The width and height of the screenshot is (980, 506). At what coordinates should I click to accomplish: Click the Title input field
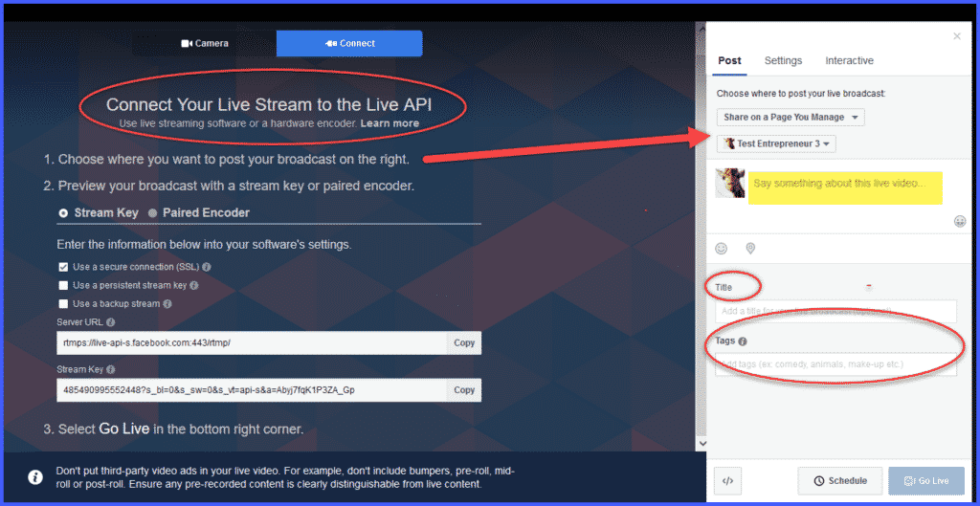pyautogui.click(x=835, y=311)
